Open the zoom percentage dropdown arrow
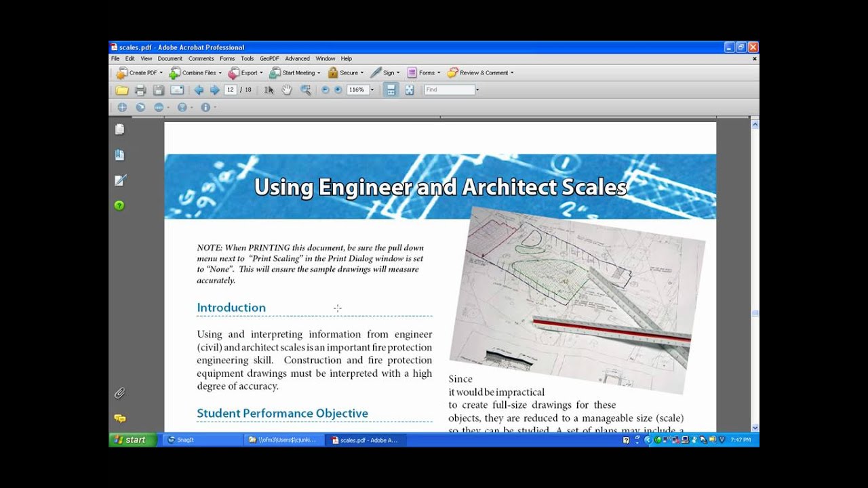Image resolution: width=868 pixels, height=488 pixels. coord(372,90)
